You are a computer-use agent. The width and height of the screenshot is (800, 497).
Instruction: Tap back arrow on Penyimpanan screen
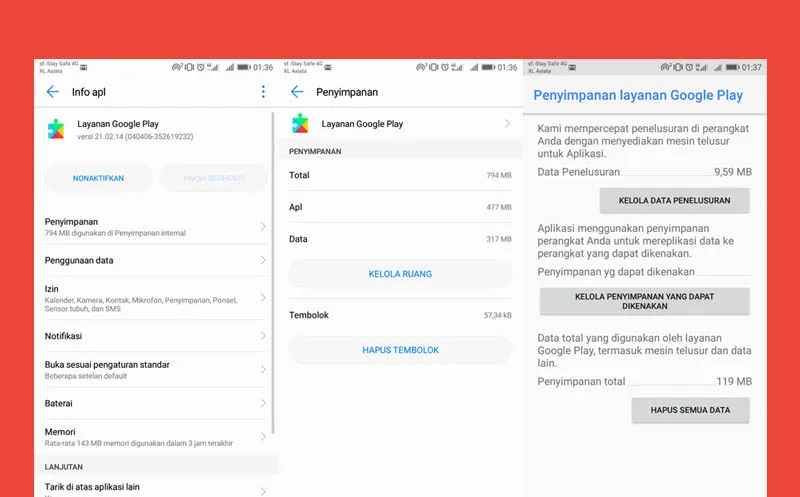point(297,92)
